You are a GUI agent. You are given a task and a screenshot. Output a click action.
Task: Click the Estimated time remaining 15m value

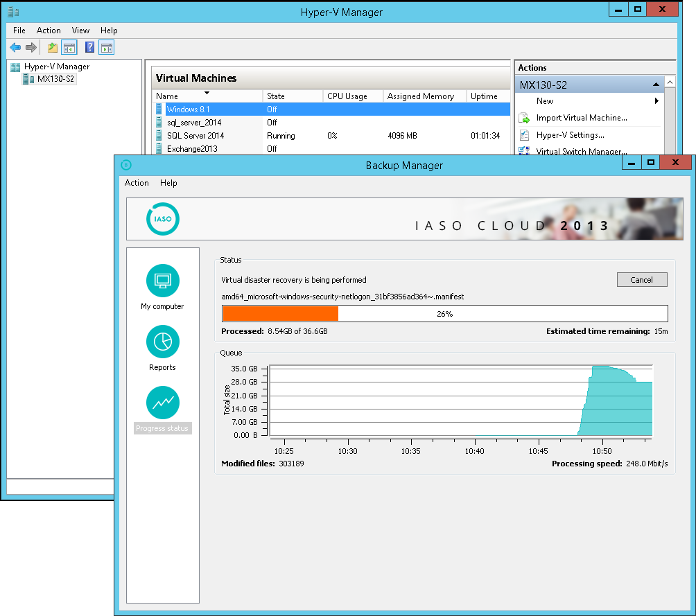tap(661, 331)
